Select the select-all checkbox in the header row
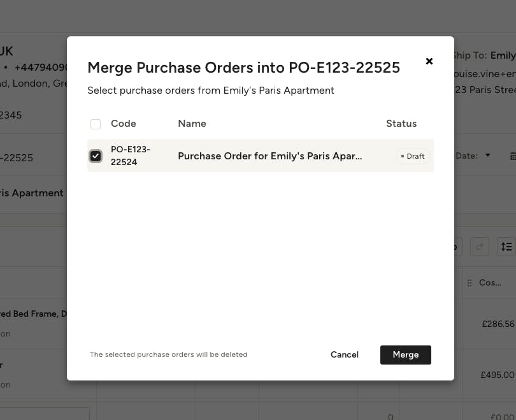Image resolution: width=516 pixels, height=420 pixels. pos(96,124)
